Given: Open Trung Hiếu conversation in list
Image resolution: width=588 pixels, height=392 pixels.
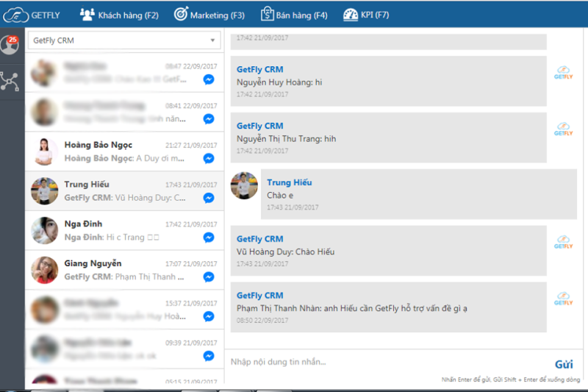Looking at the screenshot, I should point(124,191).
